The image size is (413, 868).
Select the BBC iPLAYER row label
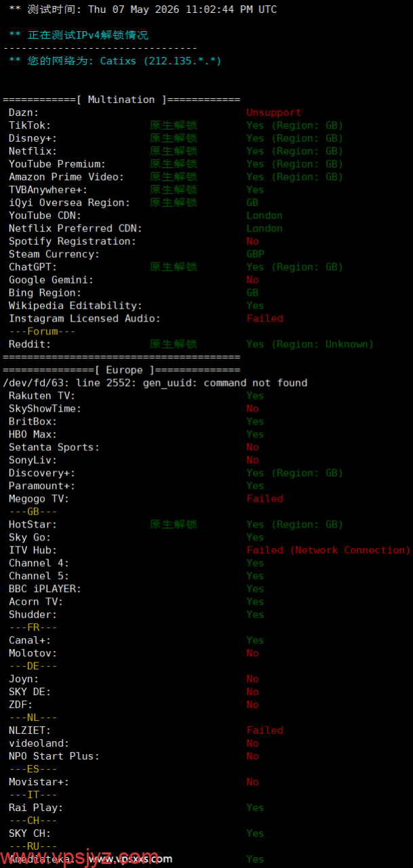point(45,589)
